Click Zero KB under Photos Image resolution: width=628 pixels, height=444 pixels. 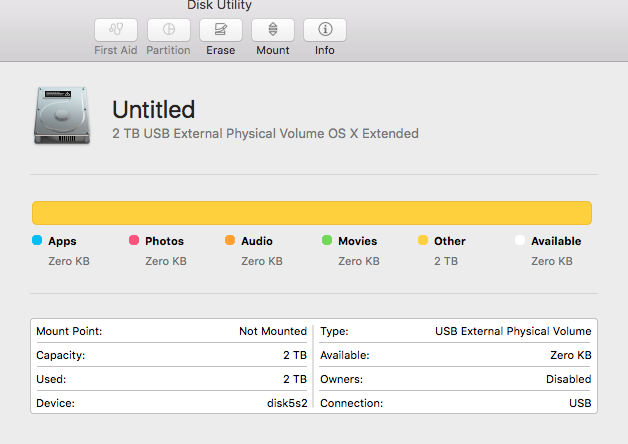[x=166, y=261]
